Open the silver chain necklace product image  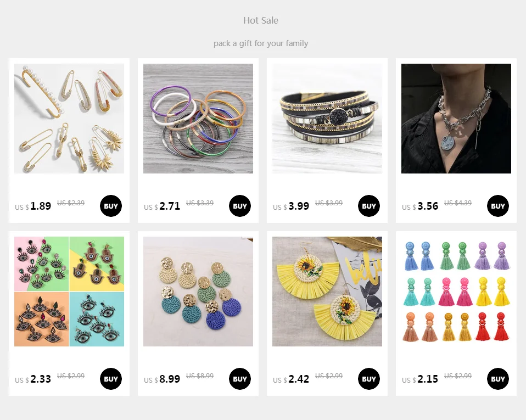456,119
